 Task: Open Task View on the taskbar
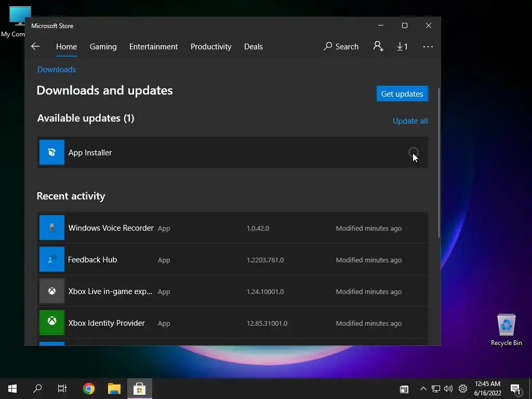click(62, 389)
